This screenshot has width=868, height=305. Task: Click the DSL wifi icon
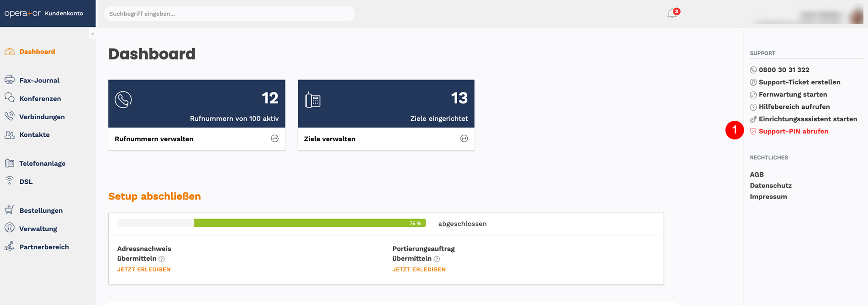click(10, 181)
